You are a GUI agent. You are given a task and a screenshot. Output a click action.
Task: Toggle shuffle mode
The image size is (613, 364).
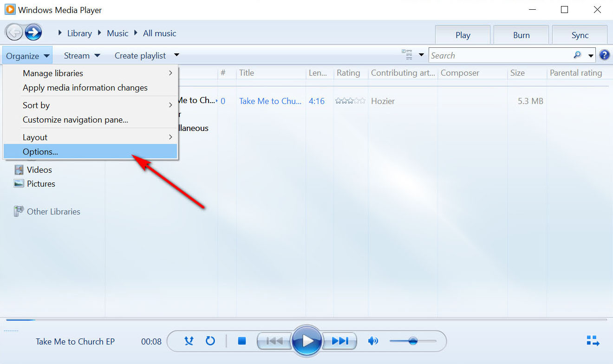coord(189,341)
